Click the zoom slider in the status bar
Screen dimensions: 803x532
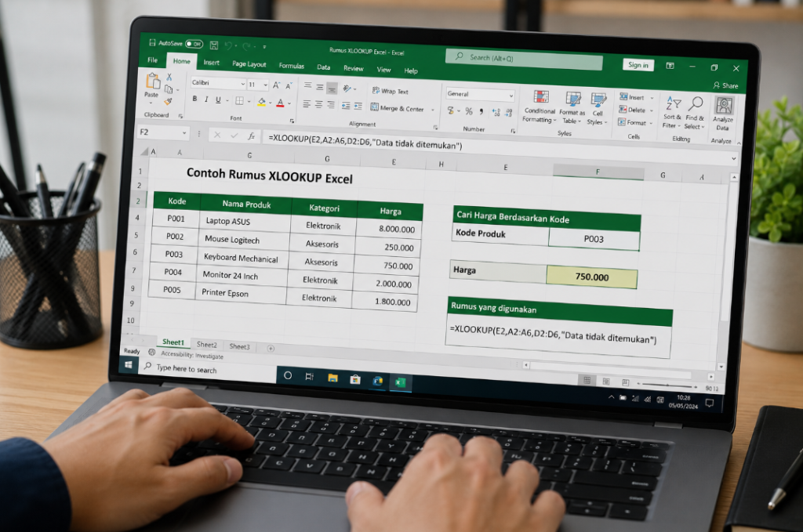(x=668, y=385)
